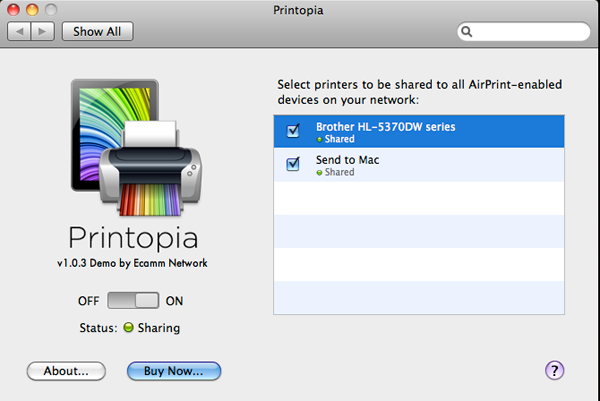The image size is (600, 401).
Task: Click the Buy Now… button
Action: click(174, 371)
